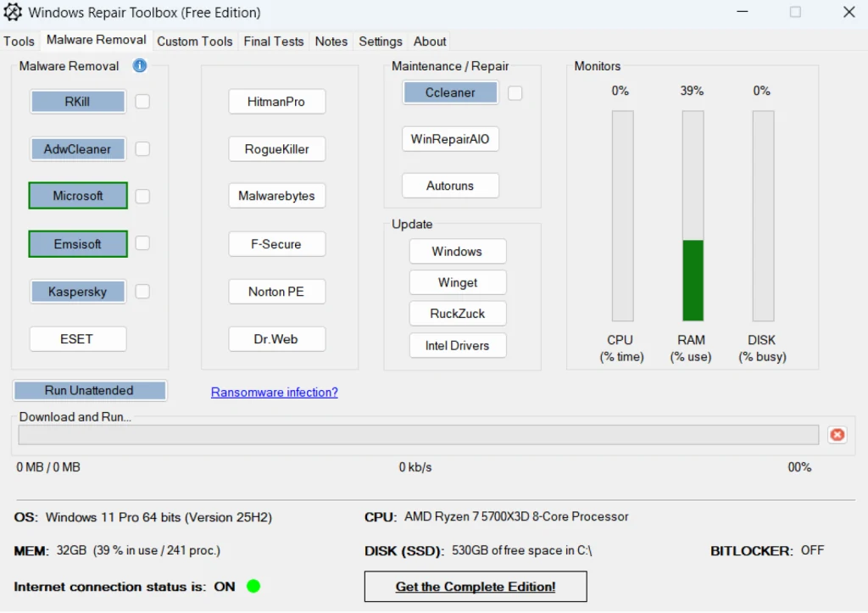
Task: Click the green internet status indicator
Action: 253,586
